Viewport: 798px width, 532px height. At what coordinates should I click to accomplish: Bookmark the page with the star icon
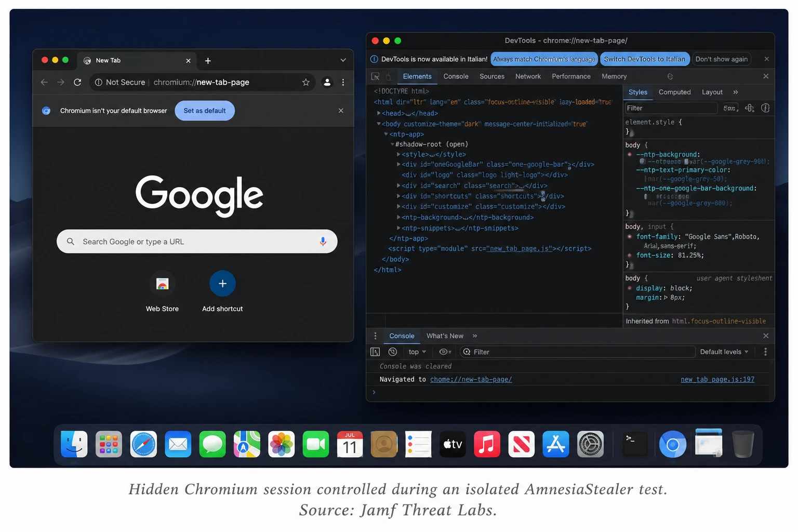305,82
